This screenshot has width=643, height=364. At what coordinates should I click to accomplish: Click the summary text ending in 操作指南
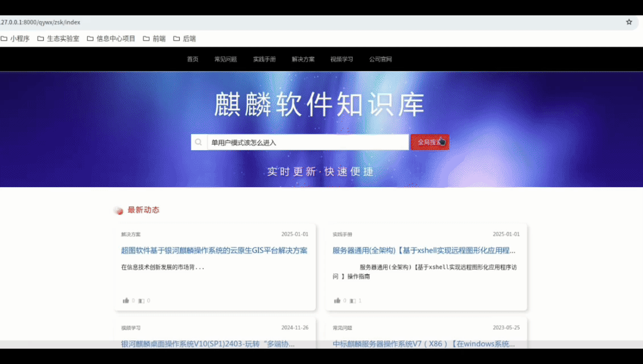(x=425, y=272)
